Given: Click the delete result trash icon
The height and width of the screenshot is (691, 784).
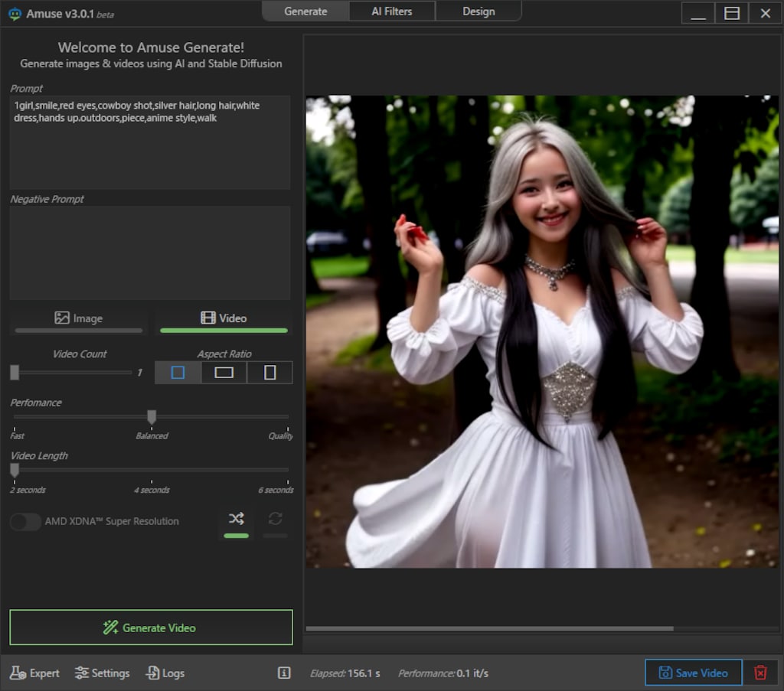Looking at the screenshot, I should tap(760, 673).
